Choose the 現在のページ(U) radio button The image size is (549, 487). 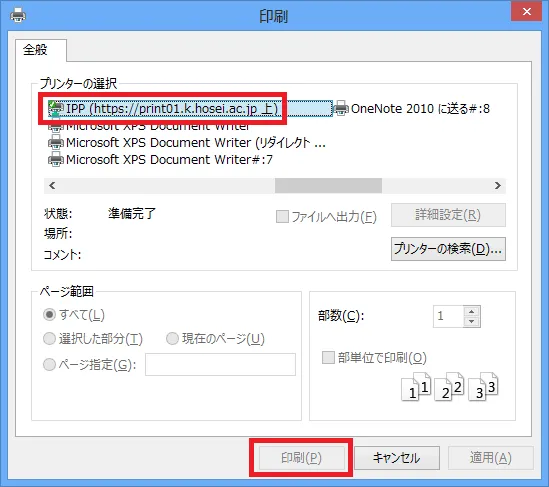(172, 339)
